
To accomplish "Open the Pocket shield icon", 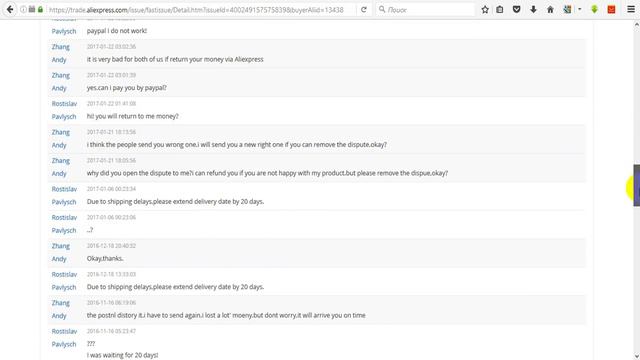I will pos(516,9).
